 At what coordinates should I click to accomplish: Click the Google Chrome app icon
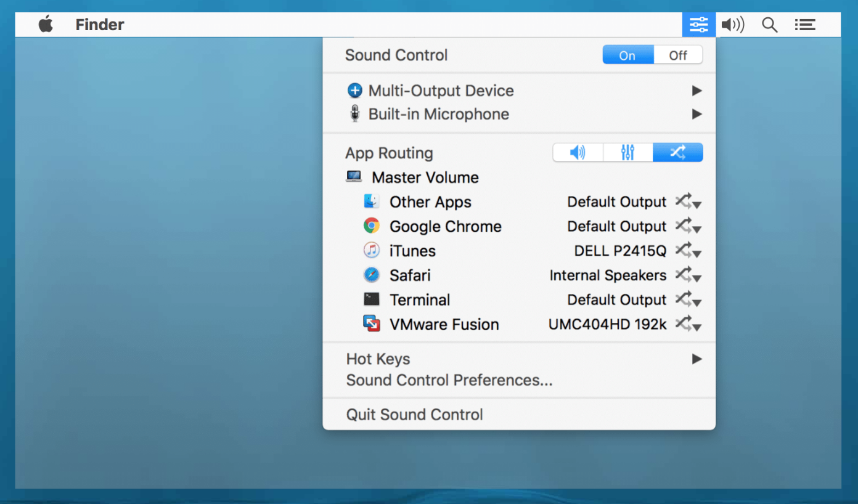[x=371, y=226]
